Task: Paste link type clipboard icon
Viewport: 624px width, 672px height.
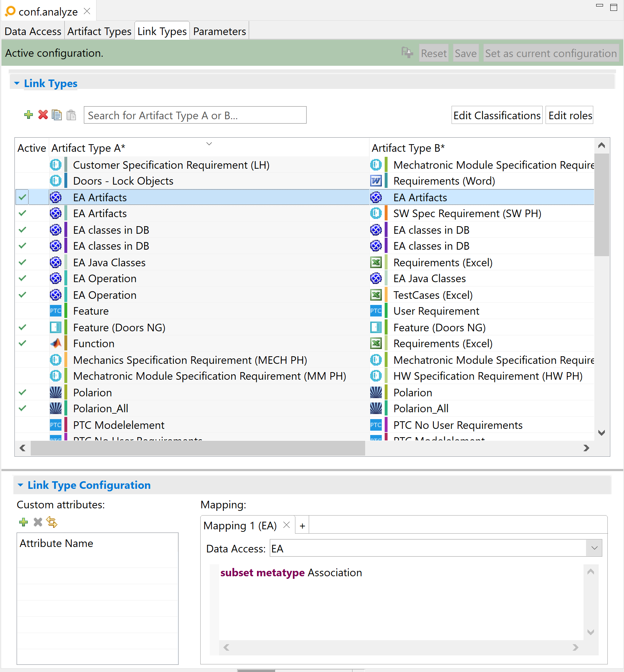Action: tap(71, 115)
